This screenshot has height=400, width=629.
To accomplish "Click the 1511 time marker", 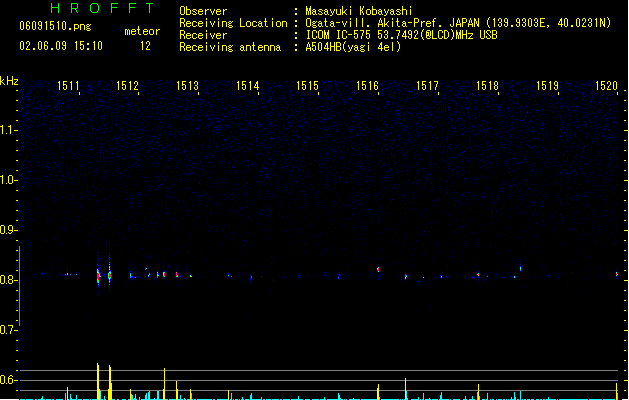I will (68, 86).
